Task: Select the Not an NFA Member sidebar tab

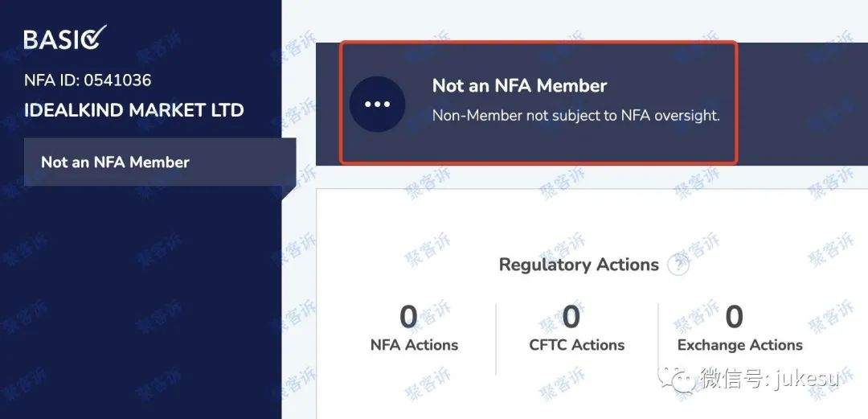Action: 160,162
